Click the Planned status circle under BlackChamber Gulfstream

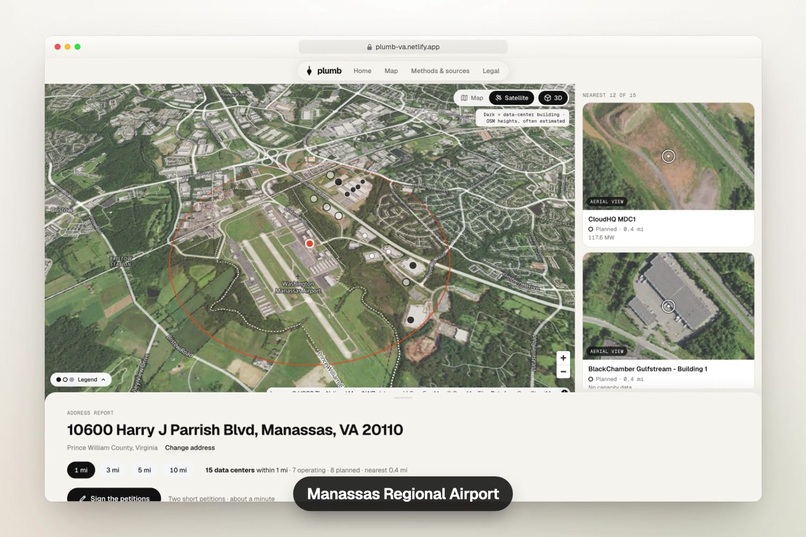click(x=591, y=379)
